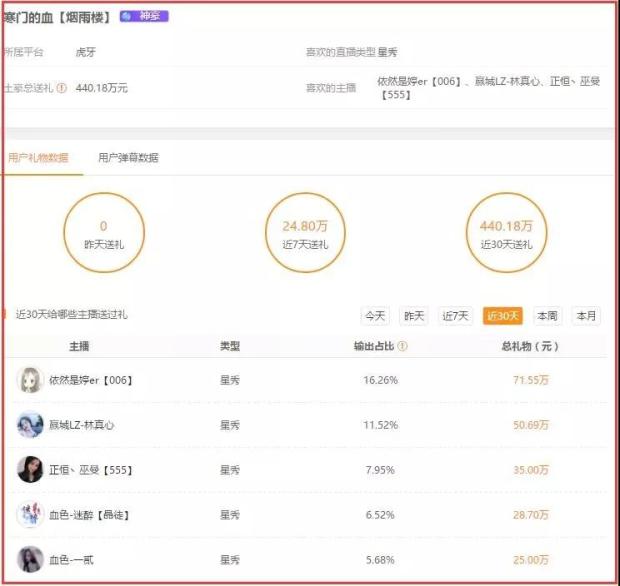The height and width of the screenshot is (586, 620).
Task: Open streamer name 血色-一贰
Action: (71, 560)
